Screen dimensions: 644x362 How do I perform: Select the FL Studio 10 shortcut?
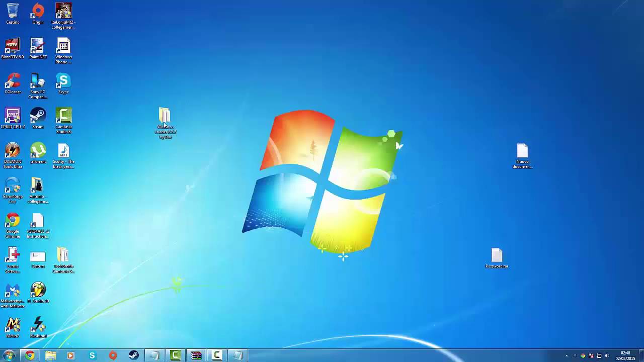click(x=38, y=293)
